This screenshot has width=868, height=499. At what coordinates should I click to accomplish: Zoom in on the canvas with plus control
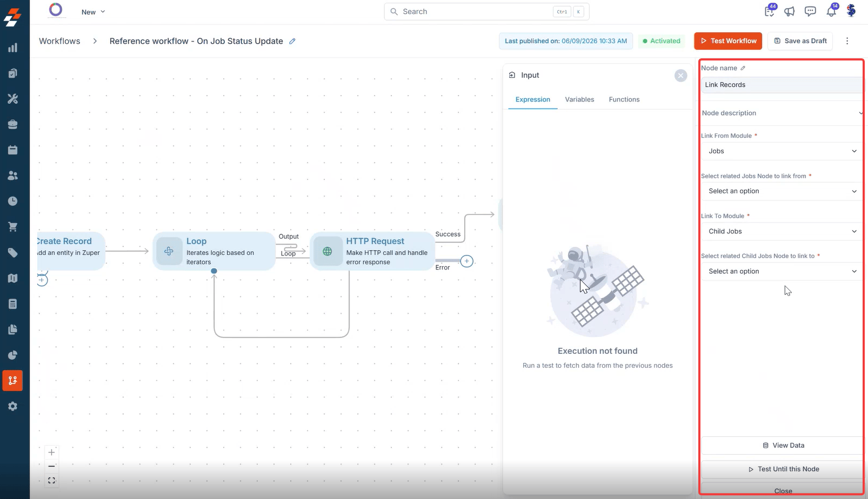[51, 453]
